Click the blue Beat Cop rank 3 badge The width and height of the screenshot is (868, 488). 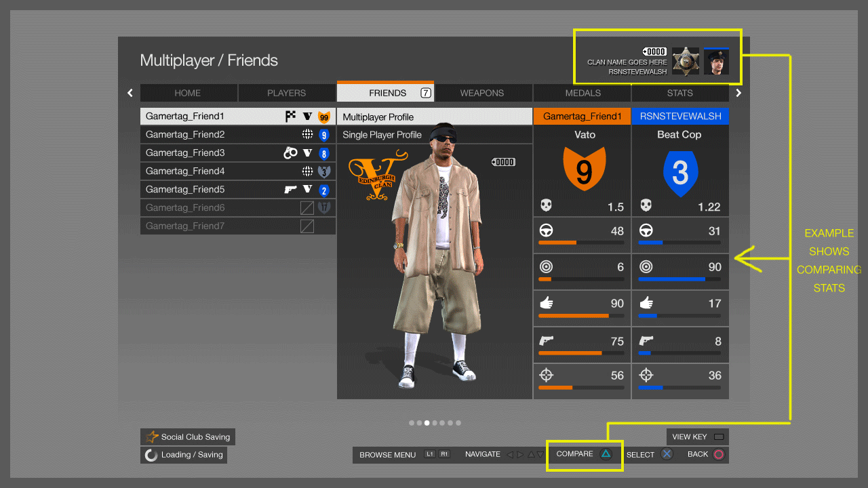tap(680, 173)
